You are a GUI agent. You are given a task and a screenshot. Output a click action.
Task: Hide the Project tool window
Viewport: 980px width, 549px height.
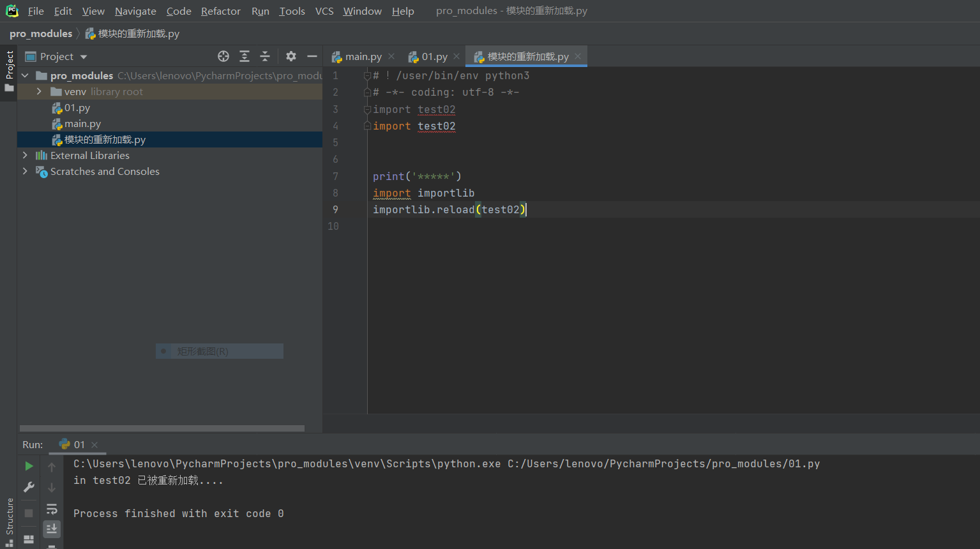pos(312,56)
